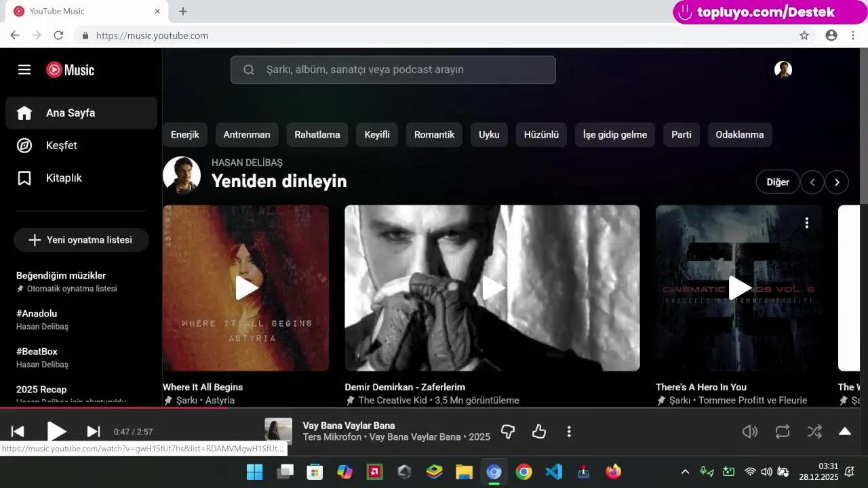
Task: Select the Enerjik mood chip
Action: pyautogui.click(x=185, y=135)
